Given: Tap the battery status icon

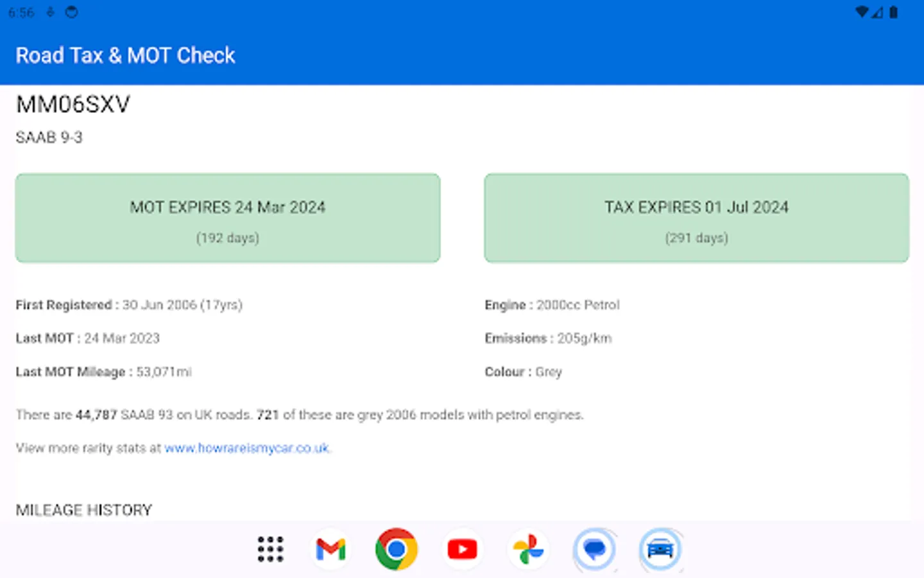Looking at the screenshot, I should click(x=893, y=12).
